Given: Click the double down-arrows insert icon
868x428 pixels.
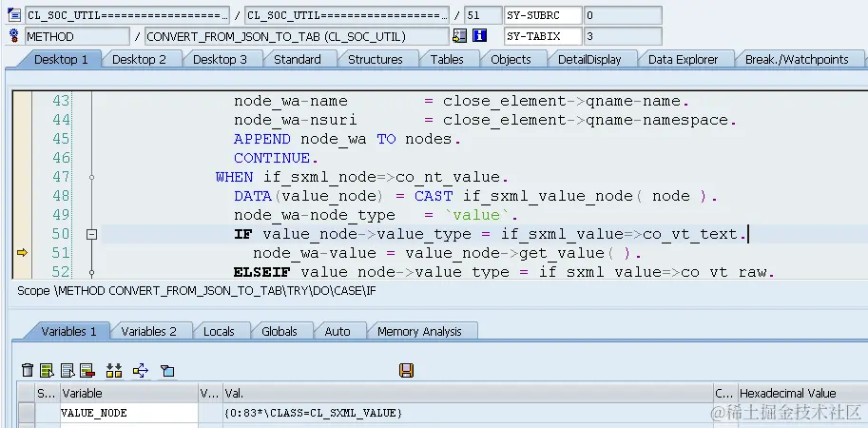Looking at the screenshot, I should tap(114, 370).
